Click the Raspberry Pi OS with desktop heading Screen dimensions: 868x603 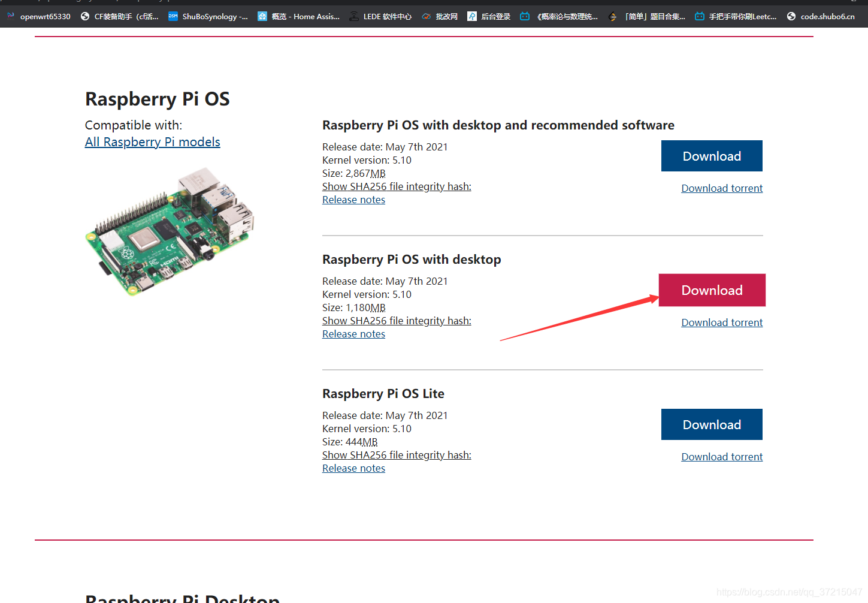(412, 260)
